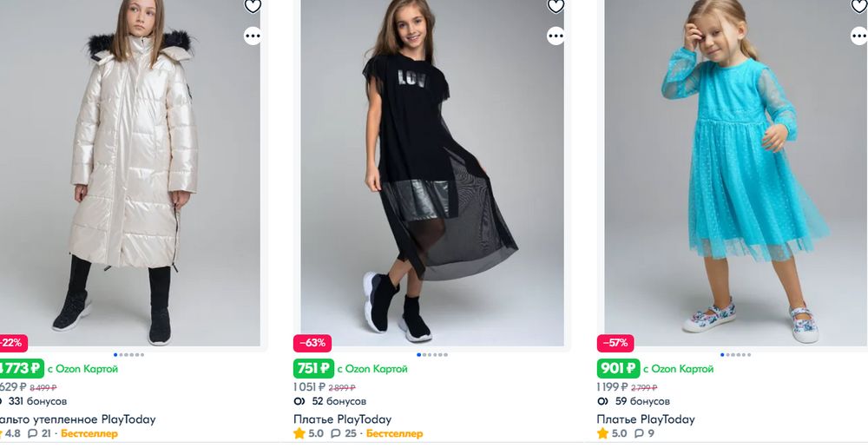Click the star rating icon of turquoise dress
Viewport: 868px width, 448px height.
[602, 433]
